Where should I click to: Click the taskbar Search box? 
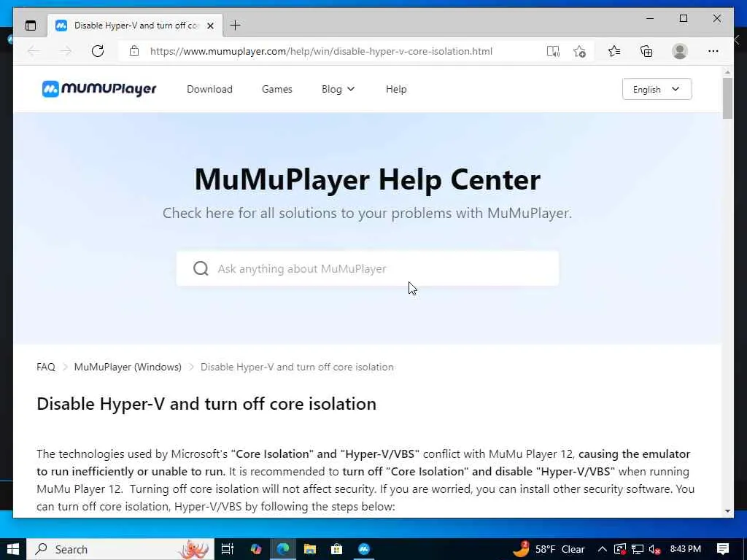(120, 549)
